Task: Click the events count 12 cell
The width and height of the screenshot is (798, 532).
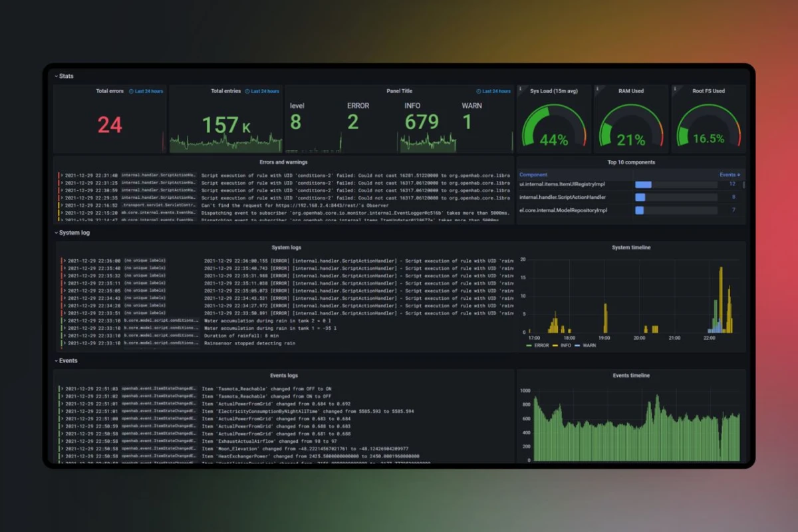Action: [732, 184]
